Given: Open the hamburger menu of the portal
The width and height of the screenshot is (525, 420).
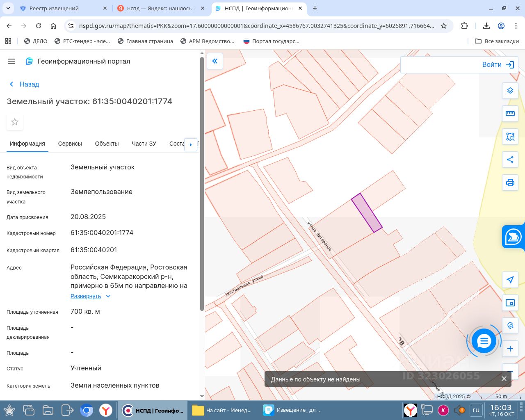Looking at the screenshot, I should (11, 61).
